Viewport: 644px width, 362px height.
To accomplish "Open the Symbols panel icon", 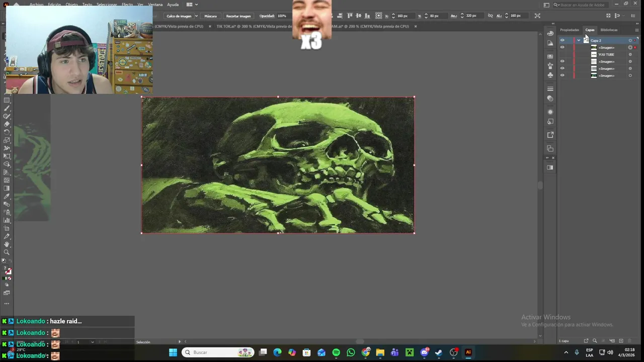I will click(550, 75).
